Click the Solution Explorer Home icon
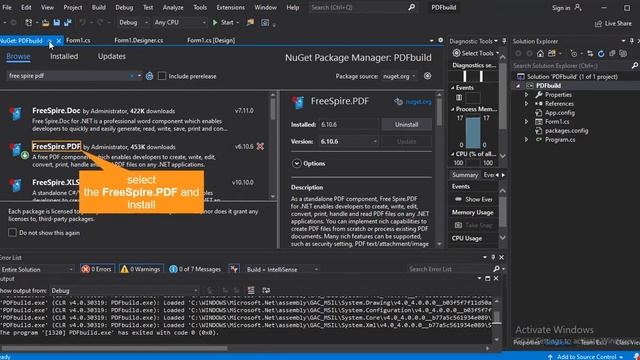 point(540,53)
